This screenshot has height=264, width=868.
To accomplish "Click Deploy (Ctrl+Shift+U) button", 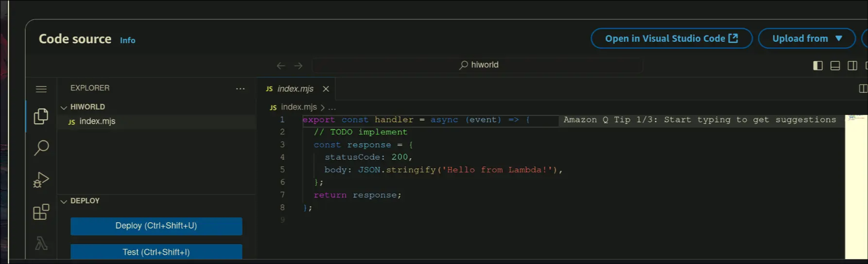I will pos(156,226).
